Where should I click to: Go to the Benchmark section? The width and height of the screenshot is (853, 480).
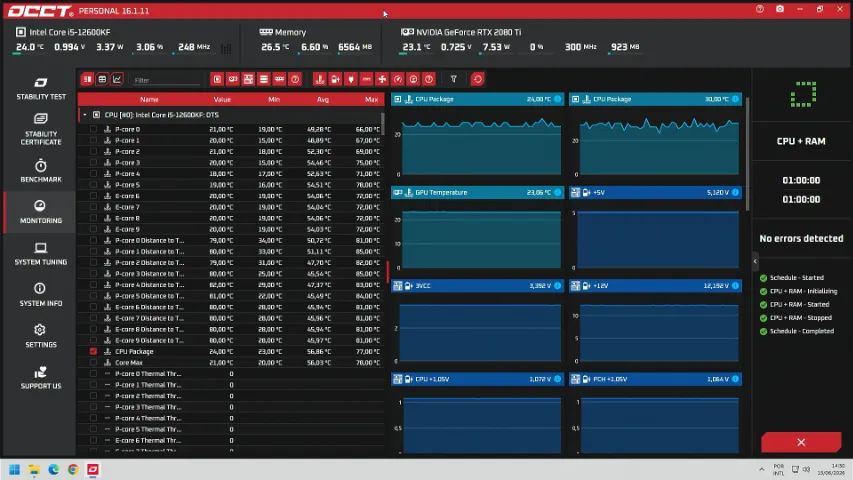click(x=41, y=171)
